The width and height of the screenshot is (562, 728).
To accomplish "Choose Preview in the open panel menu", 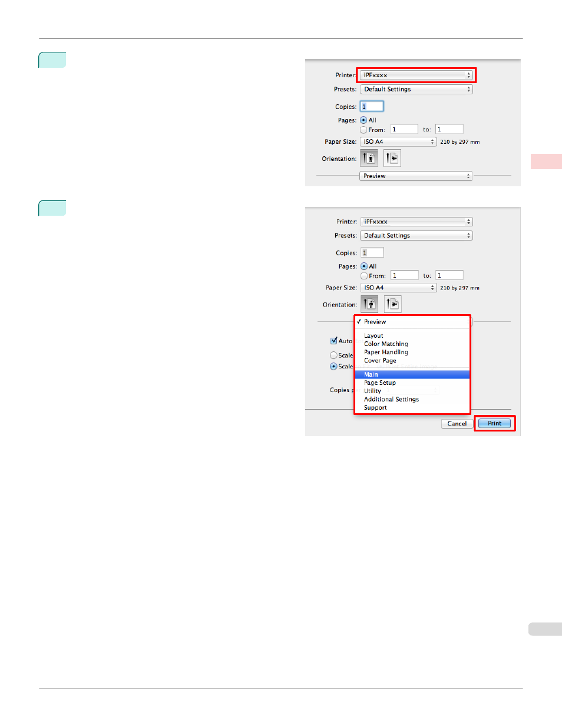I will click(412, 322).
